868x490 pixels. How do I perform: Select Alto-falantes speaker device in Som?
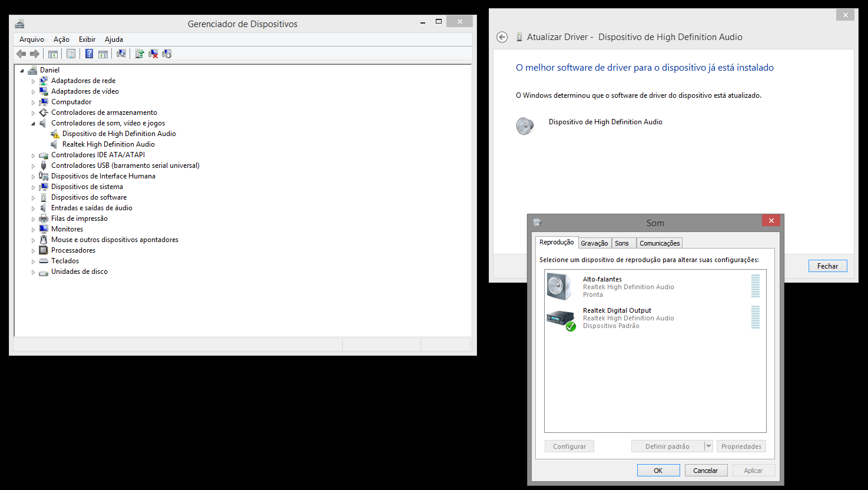(655, 287)
